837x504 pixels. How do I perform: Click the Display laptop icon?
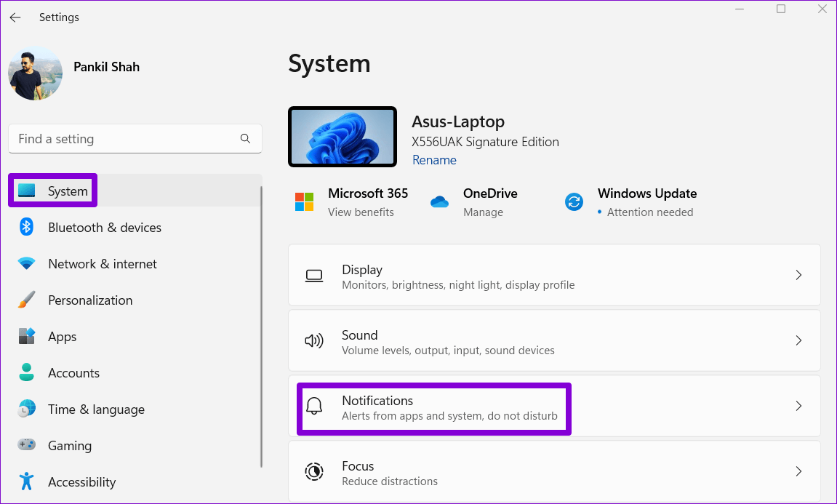pyautogui.click(x=314, y=276)
